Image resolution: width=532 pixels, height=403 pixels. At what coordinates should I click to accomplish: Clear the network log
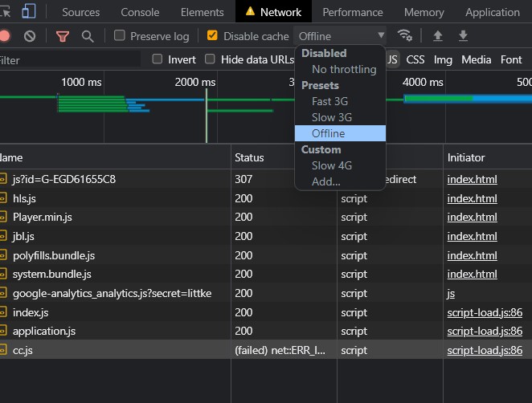pos(30,36)
